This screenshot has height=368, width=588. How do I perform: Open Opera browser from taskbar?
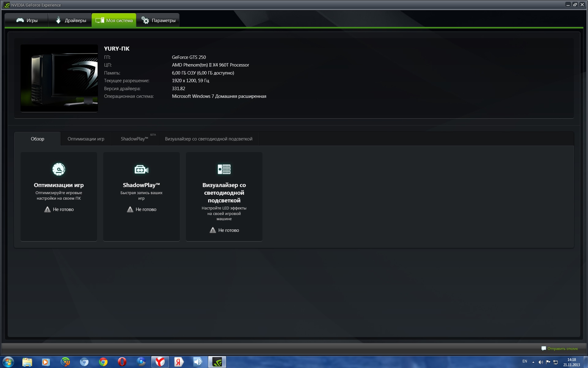click(x=122, y=362)
